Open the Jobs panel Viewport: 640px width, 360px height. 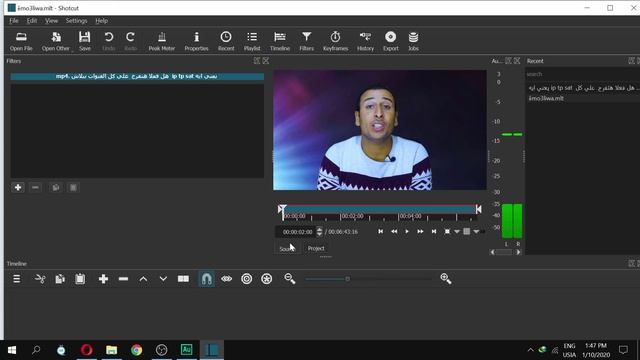[413, 41]
